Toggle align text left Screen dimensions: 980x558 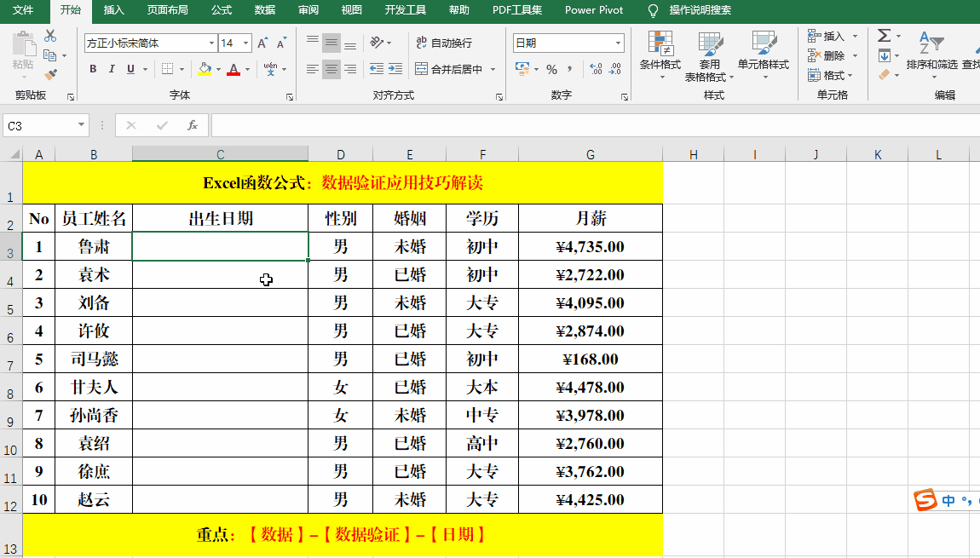[x=313, y=69]
